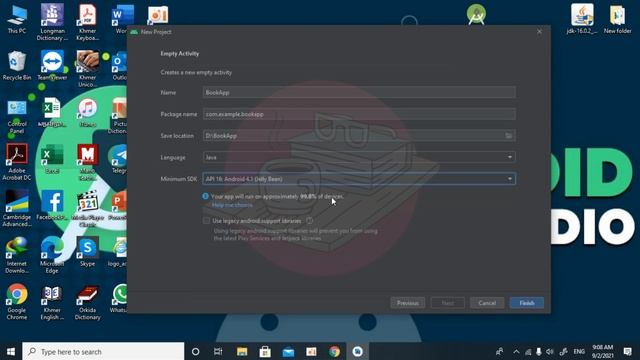Open the Facebook desktop shortcut

[52, 206]
